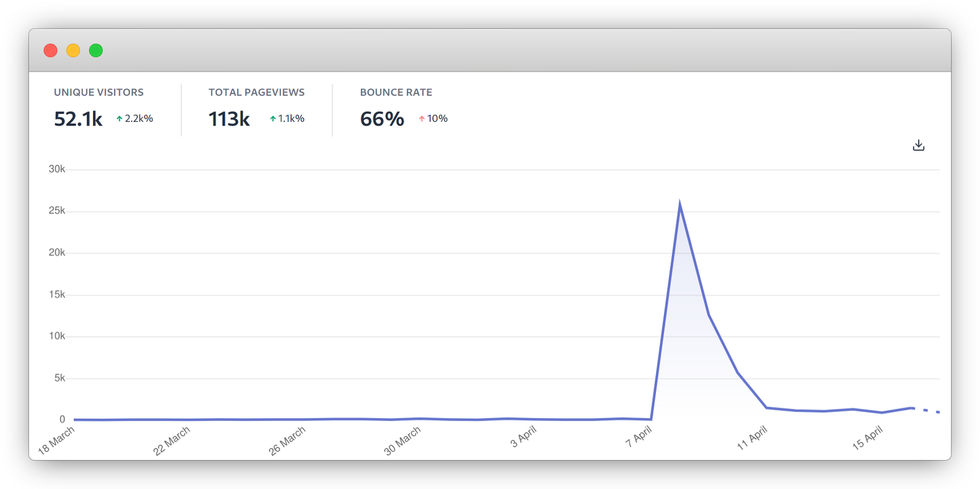Click the green arrow beside 2.2k%
Image resolution: width=980 pixels, height=489 pixels.
119,119
